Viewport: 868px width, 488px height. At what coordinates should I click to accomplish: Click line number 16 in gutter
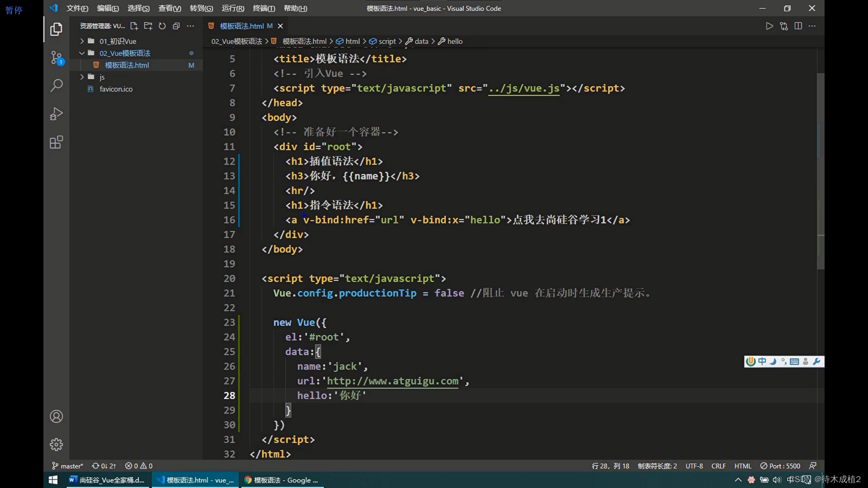click(x=229, y=220)
